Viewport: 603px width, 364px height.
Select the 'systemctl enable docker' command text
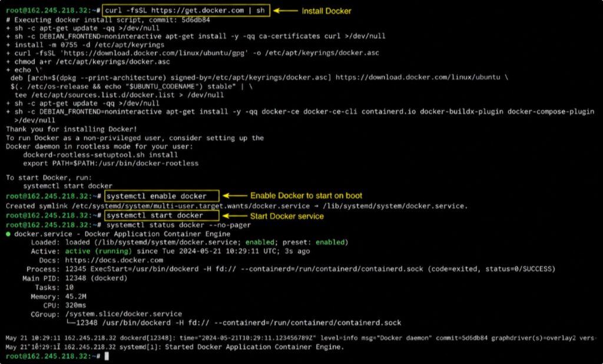(x=157, y=196)
